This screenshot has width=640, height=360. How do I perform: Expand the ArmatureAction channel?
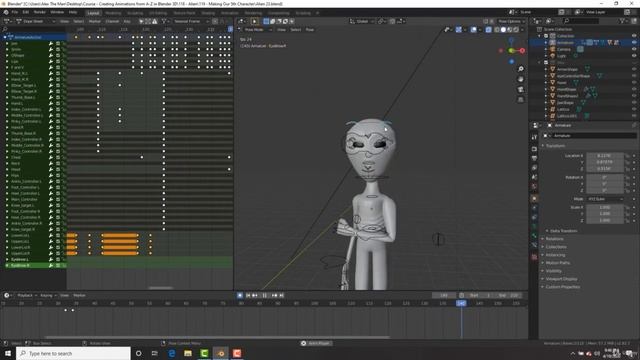tap(4, 37)
